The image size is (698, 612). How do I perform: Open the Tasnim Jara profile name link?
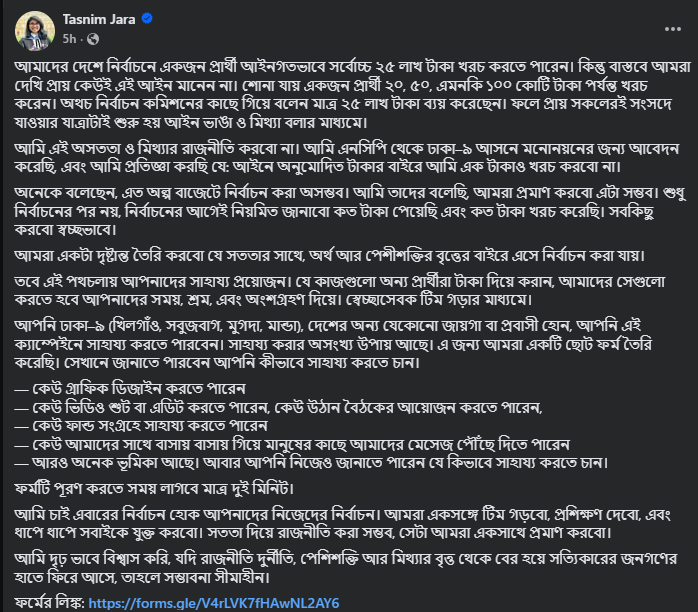(x=97, y=18)
